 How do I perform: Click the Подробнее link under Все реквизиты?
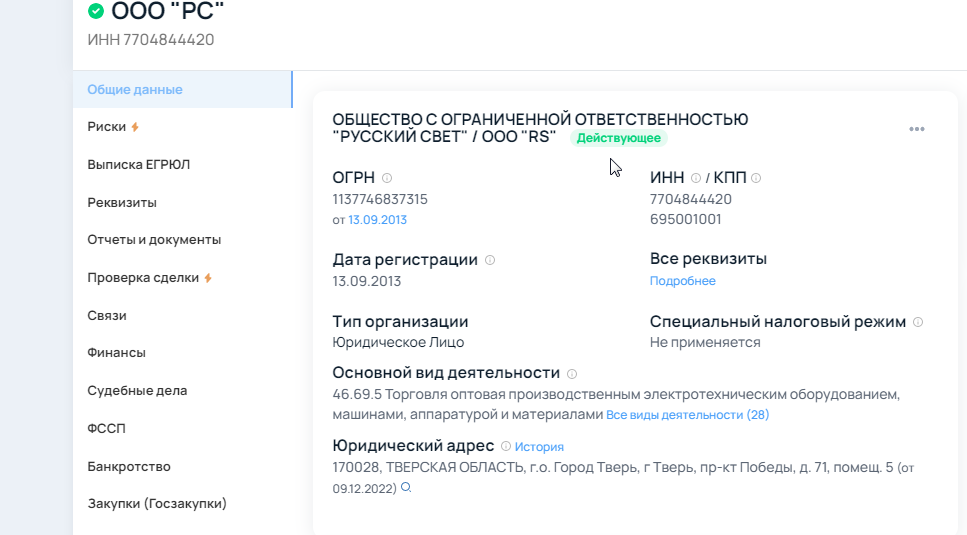point(683,281)
